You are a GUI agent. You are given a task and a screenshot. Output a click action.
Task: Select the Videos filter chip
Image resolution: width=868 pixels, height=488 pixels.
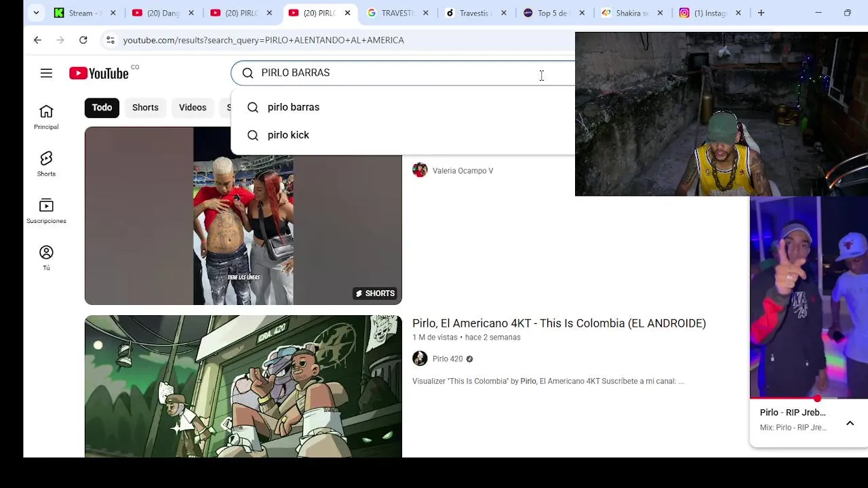193,108
